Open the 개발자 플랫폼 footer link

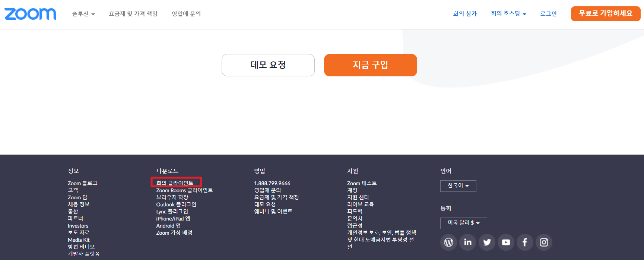[84, 254]
